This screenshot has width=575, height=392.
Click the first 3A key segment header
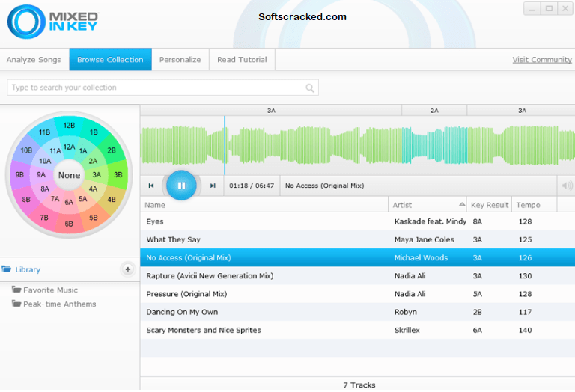tap(271, 110)
